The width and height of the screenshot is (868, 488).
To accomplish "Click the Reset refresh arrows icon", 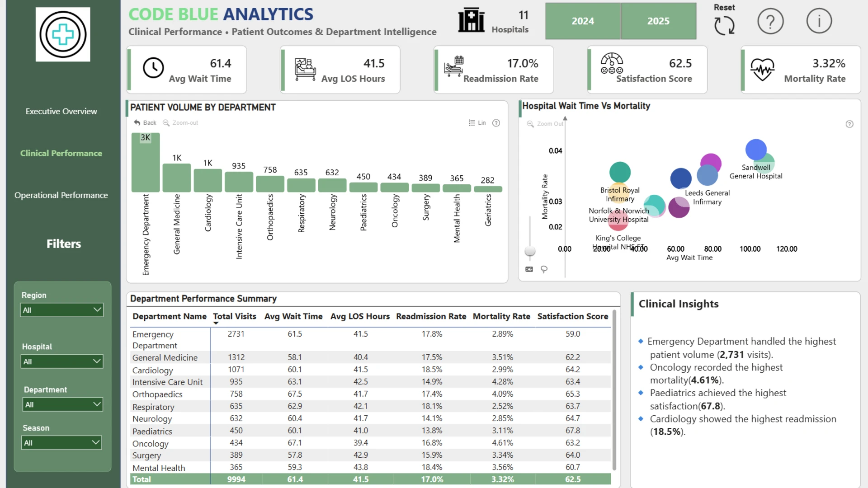I will pyautogui.click(x=724, y=25).
